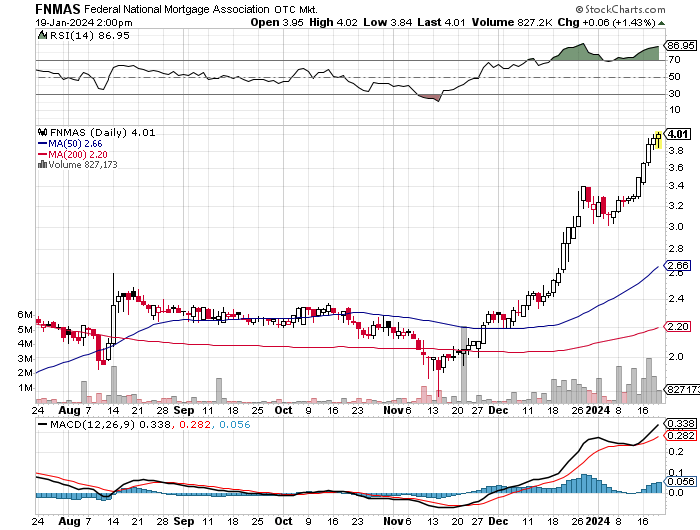Image resolution: width=700 pixels, height=530 pixels.
Task: Click the candlestick icon before FNMAS (Daily)
Action: click(43, 132)
